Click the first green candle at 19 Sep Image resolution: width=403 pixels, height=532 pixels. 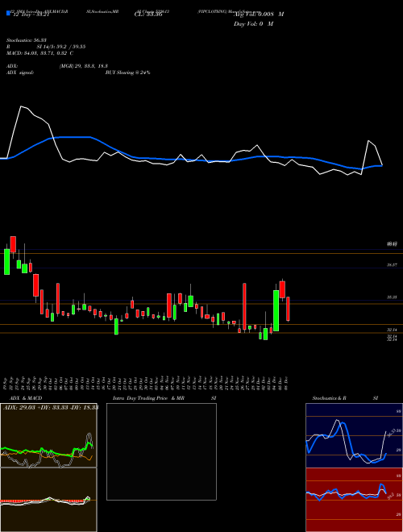pos(6,262)
